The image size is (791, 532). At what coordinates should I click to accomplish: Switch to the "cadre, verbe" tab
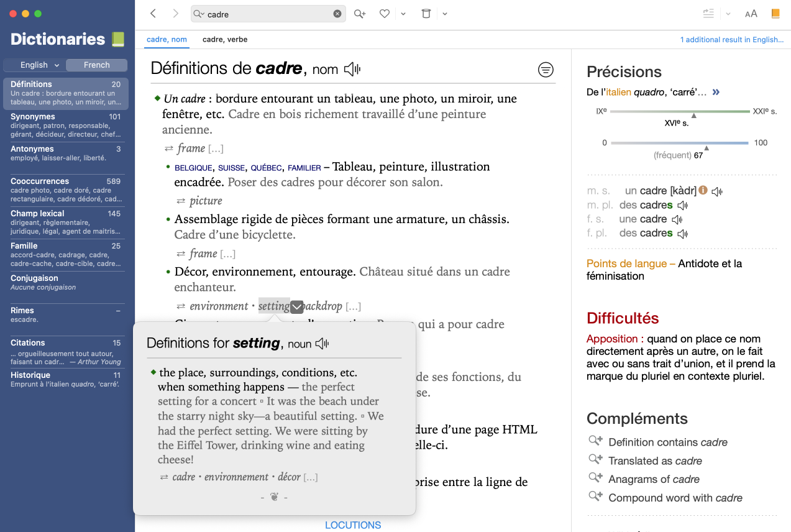click(x=225, y=40)
